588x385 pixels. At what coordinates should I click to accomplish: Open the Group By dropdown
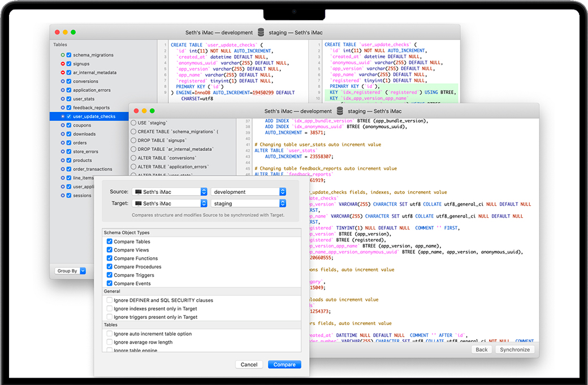pyautogui.click(x=71, y=271)
